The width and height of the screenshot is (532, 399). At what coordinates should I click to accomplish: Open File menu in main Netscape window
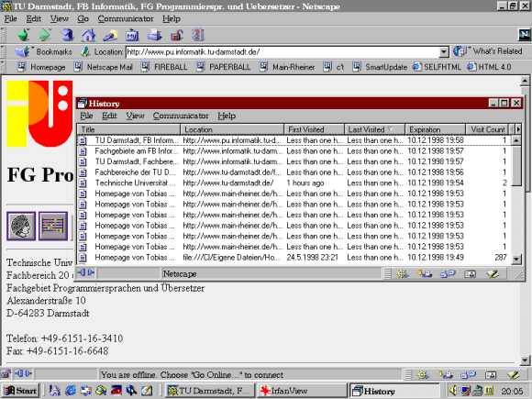(x=10, y=18)
